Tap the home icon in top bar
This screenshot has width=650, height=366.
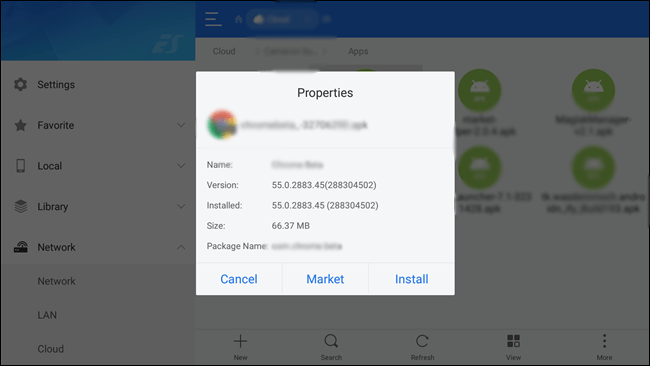[x=238, y=19]
